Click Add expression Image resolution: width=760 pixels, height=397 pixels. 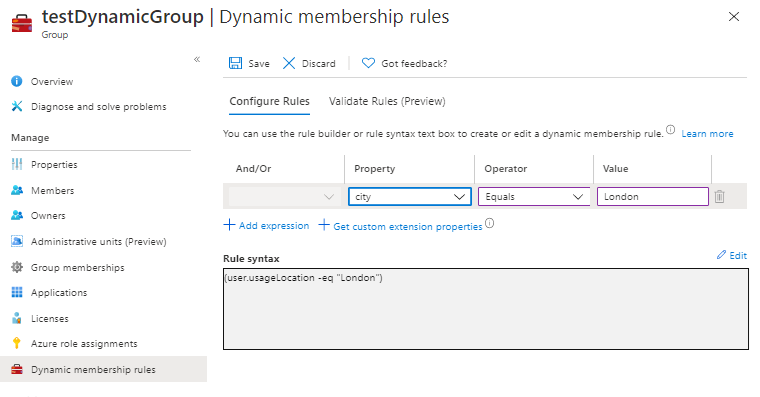click(266, 225)
